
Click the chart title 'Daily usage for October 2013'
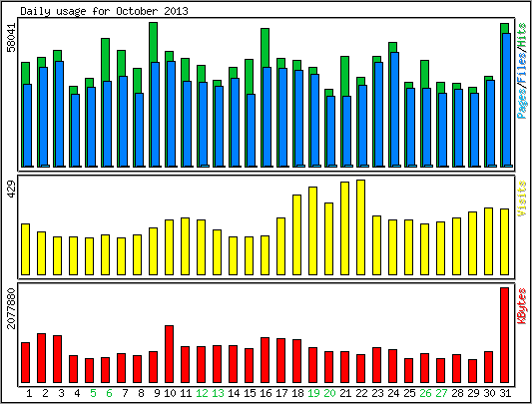pyautogui.click(x=104, y=11)
